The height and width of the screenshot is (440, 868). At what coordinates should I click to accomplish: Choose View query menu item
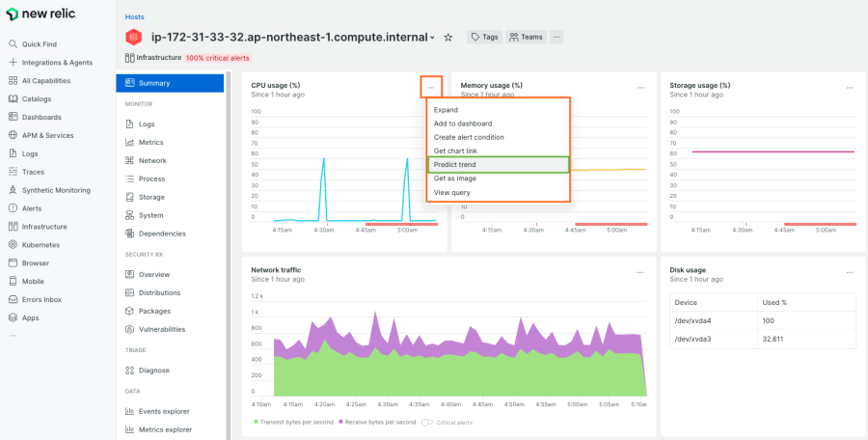point(499,192)
